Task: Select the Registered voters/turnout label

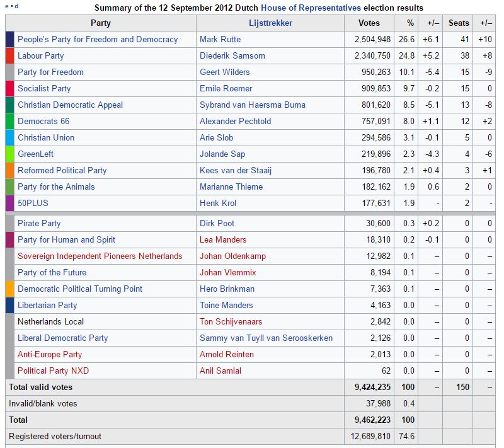Action: (55, 437)
